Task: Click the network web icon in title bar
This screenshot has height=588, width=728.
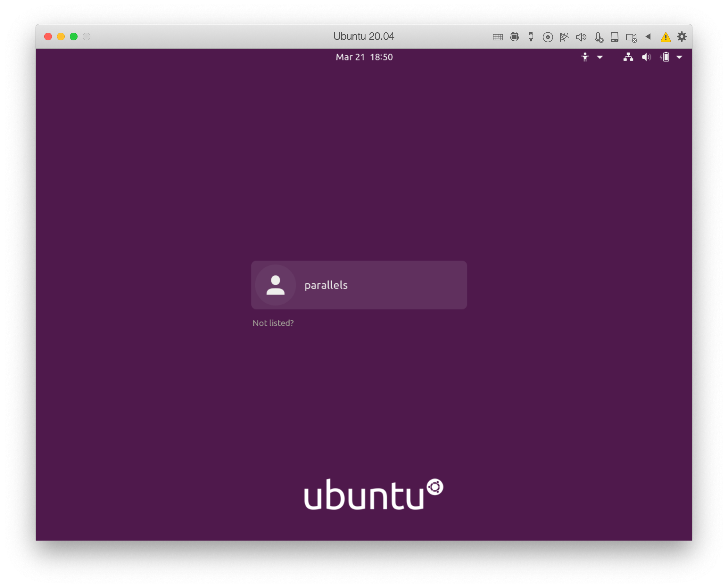Action: [564, 37]
